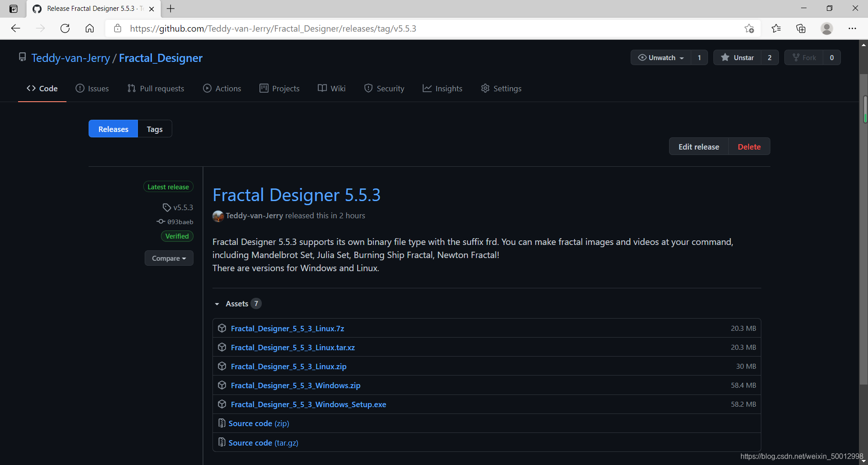Open the Compare dropdown
868x465 pixels.
tap(169, 258)
